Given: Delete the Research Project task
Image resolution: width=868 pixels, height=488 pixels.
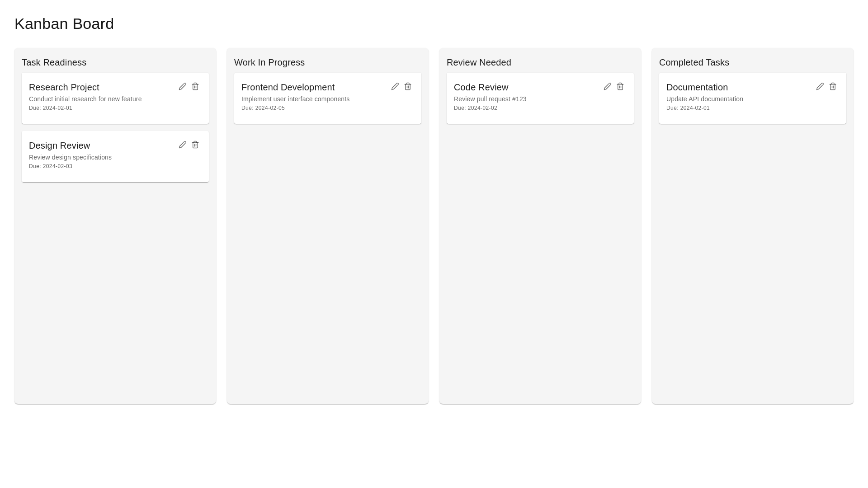Looking at the screenshot, I should pos(195,86).
